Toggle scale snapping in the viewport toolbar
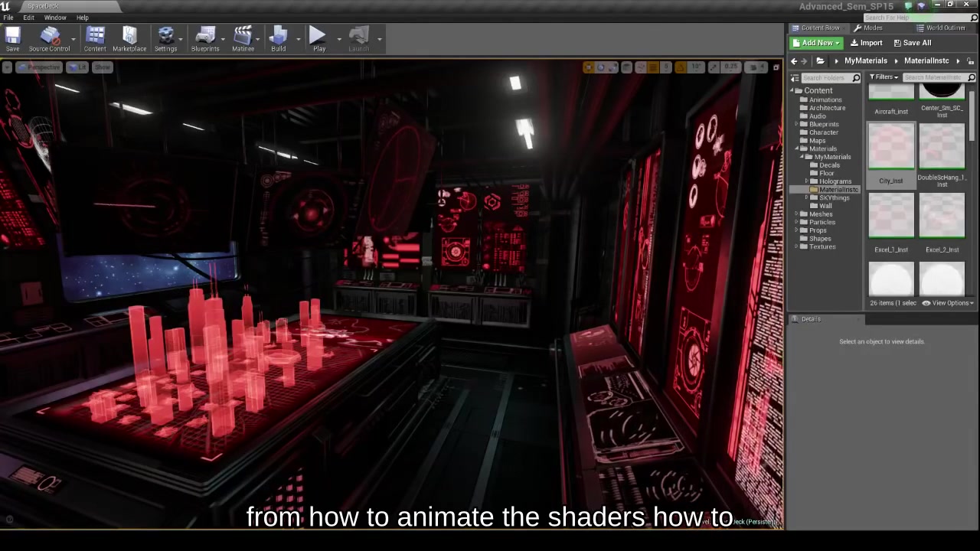 pos(715,67)
